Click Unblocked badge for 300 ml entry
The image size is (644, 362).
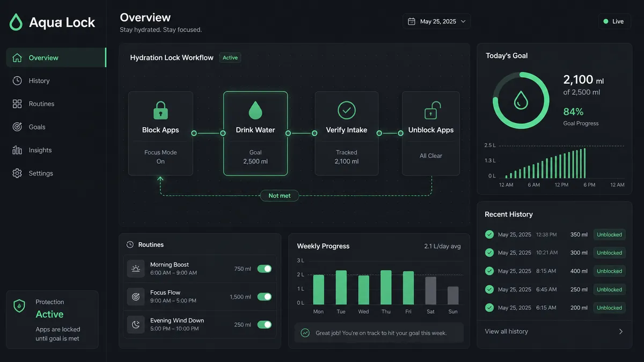pyautogui.click(x=609, y=253)
